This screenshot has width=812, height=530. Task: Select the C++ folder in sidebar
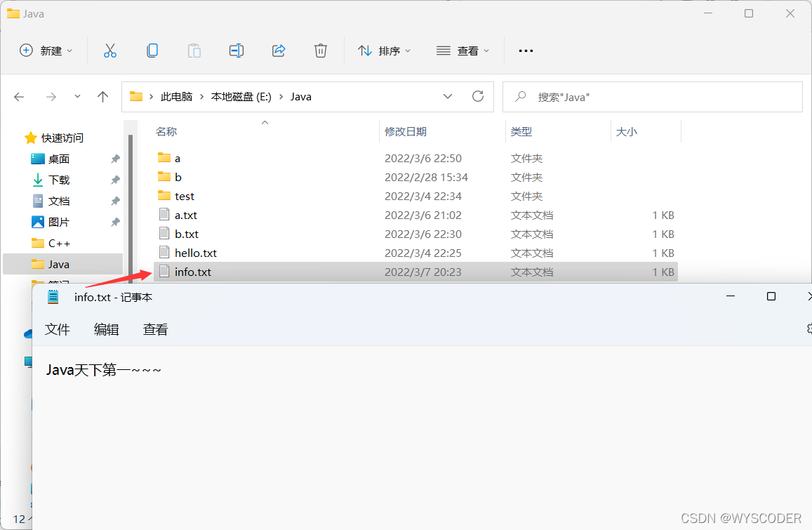click(60, 242)
